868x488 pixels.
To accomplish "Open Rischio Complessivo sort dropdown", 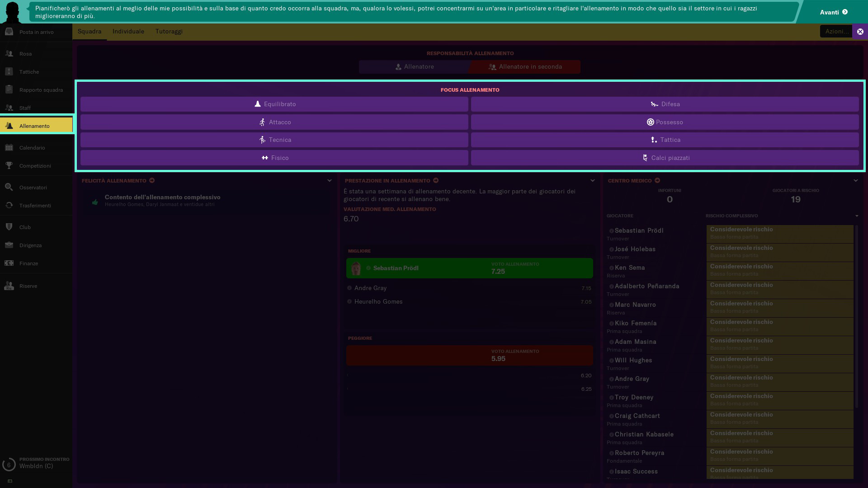I will pyautogui.click(x=857, y=216).
